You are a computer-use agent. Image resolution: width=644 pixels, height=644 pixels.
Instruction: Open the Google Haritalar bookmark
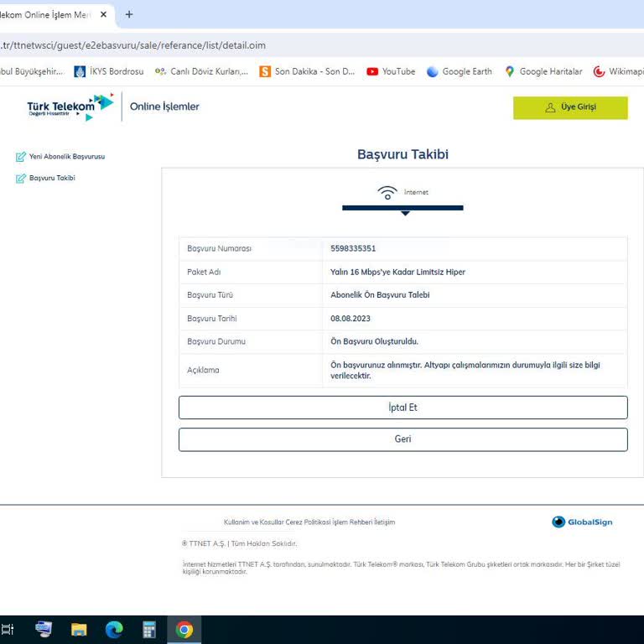coord(543,71)
